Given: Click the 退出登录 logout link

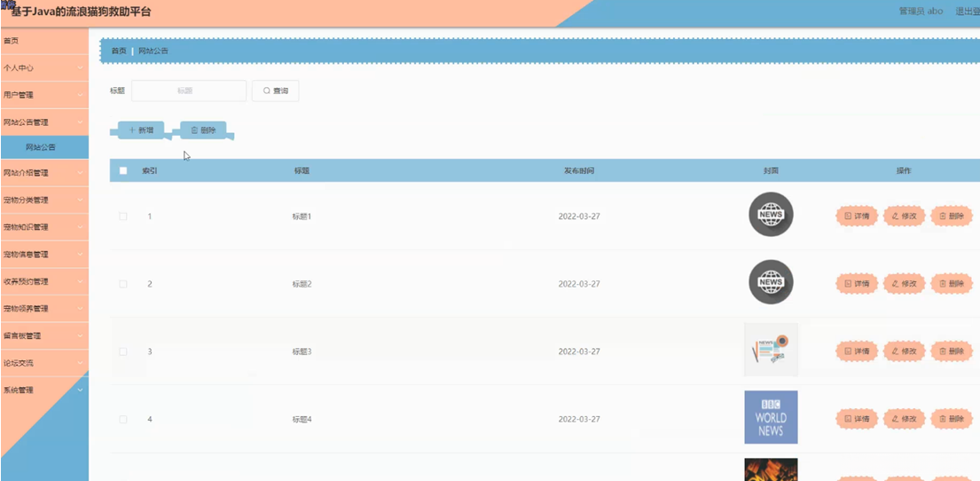Looking at the screenshot, I should click(x=968, y=12).
